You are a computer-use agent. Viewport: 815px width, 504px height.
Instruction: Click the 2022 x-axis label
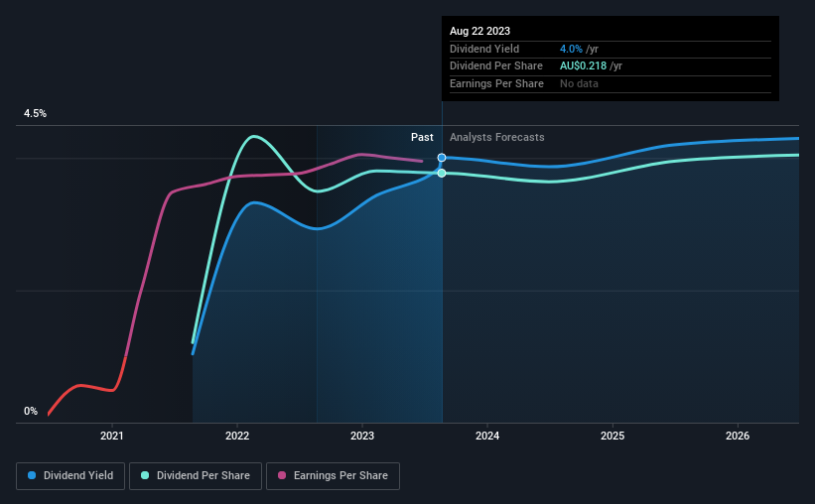point(237,436)
